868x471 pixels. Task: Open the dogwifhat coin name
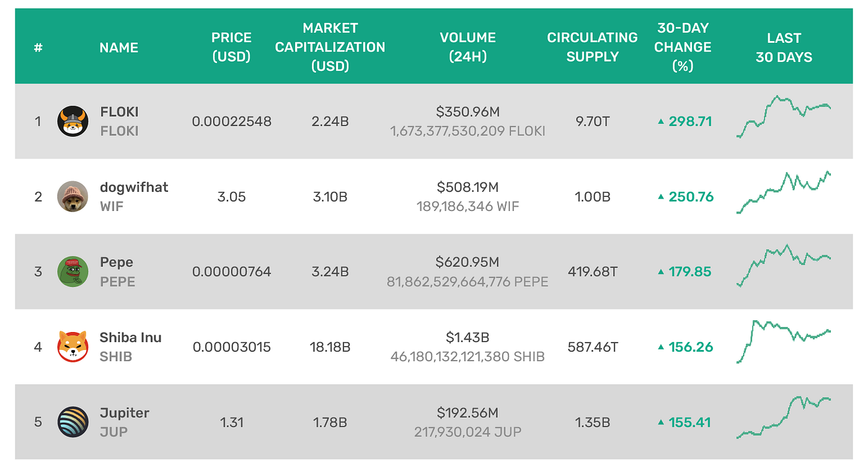pos(134,187)
